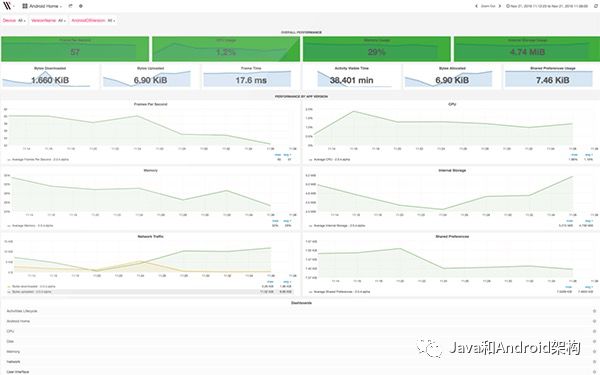Open CPU dashboard link in list

[10, 331]
